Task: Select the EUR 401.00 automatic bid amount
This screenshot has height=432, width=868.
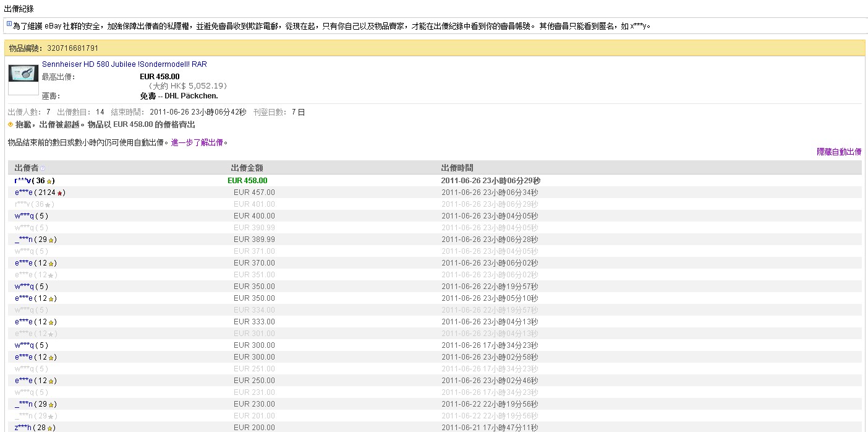Action: (254, 204)
